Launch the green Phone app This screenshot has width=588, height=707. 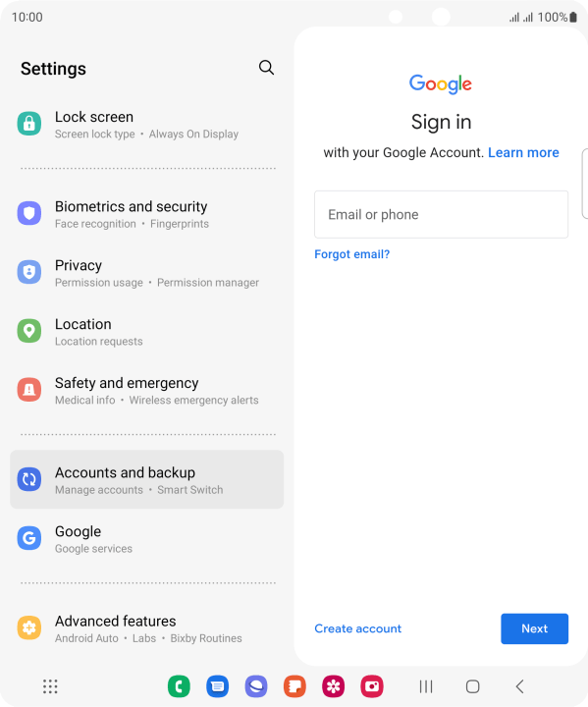[179, 686]
